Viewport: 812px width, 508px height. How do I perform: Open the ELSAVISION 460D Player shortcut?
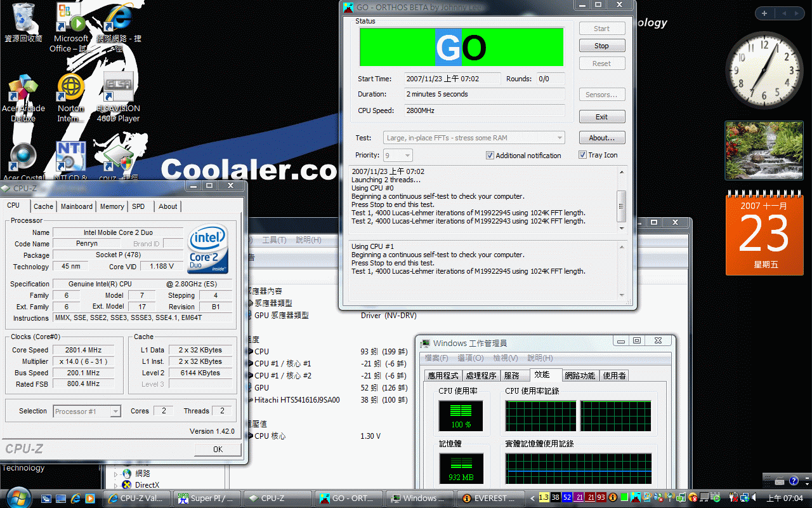[x=118, y=97]
